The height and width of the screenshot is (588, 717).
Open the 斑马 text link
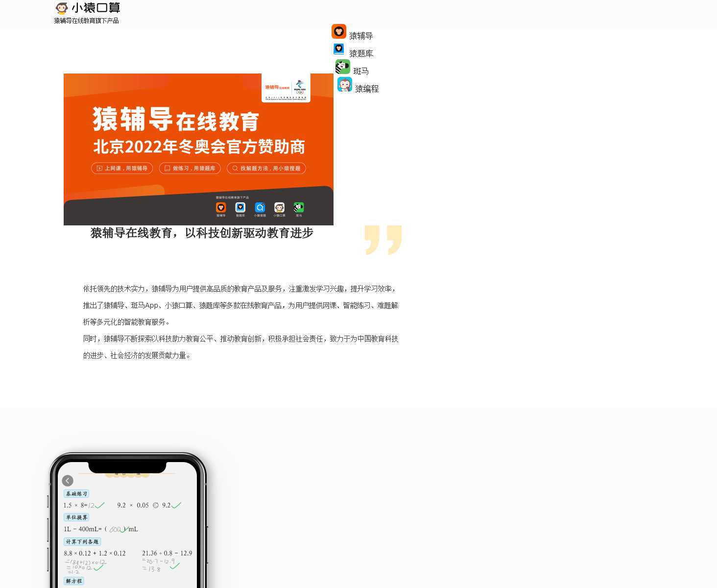pyautogui.click(x=361, y=71)
